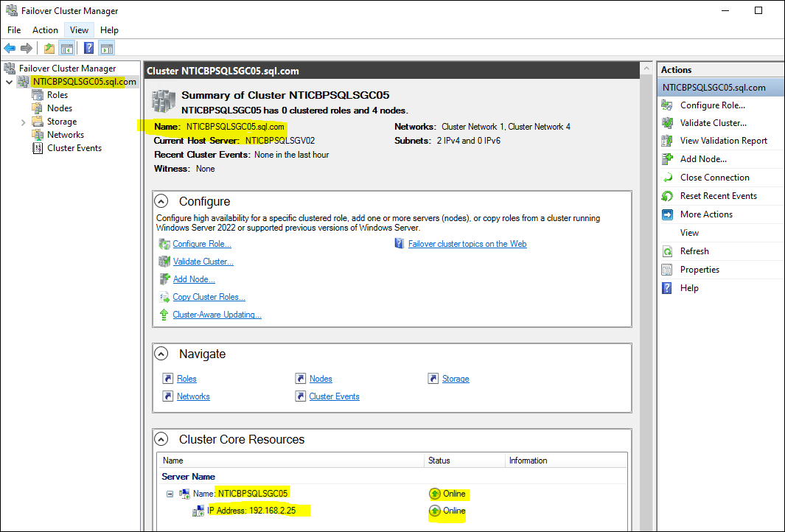Viewport: 785px width, 532px height.
Task: Collapse the Configure section chevron
Action: click(161, 201)
